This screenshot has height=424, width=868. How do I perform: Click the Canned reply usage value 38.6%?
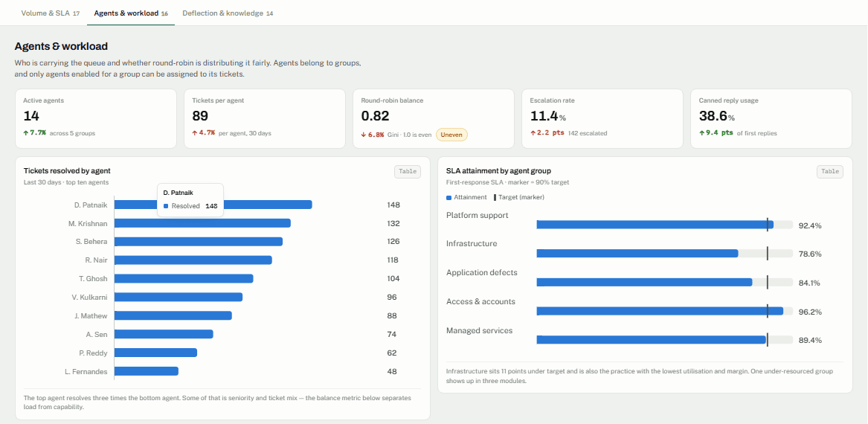click(716, 116)
